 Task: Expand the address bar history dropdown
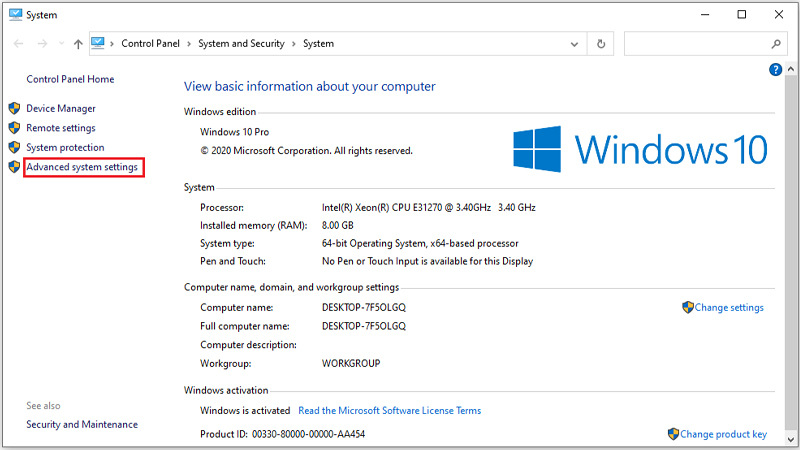[x=575, y=44]
